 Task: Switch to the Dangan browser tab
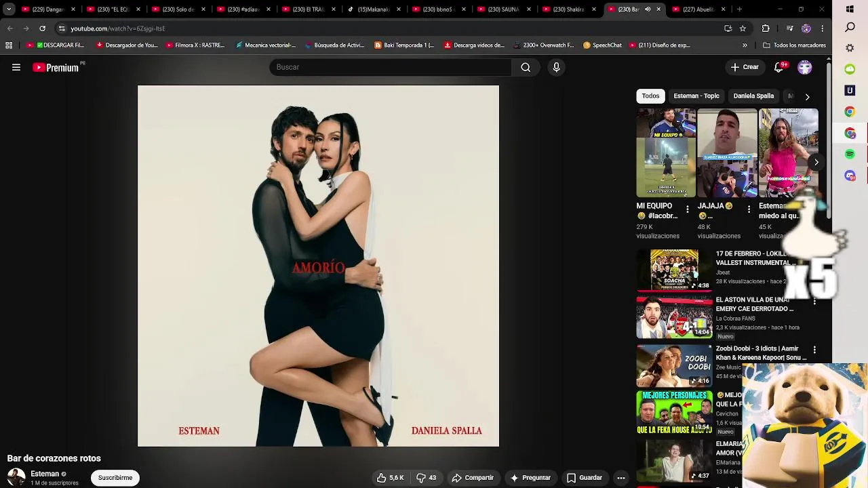[47, 9]
